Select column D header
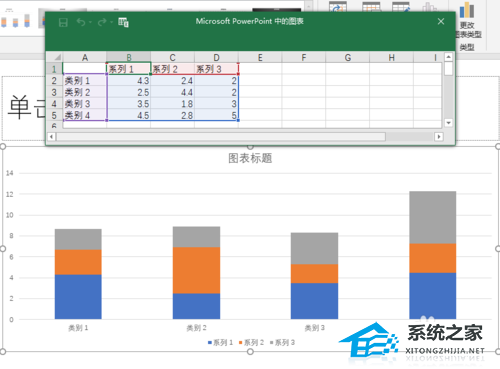500x369 pixels. [216, 58]
